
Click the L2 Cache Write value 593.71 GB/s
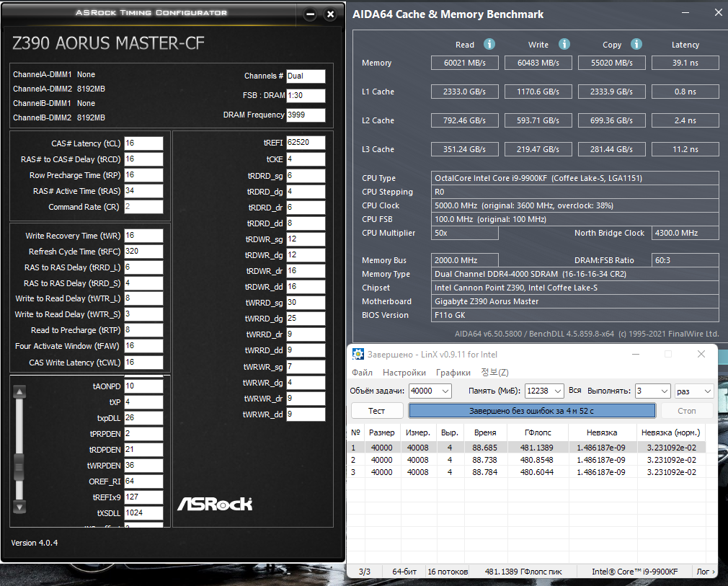point(538,120)
